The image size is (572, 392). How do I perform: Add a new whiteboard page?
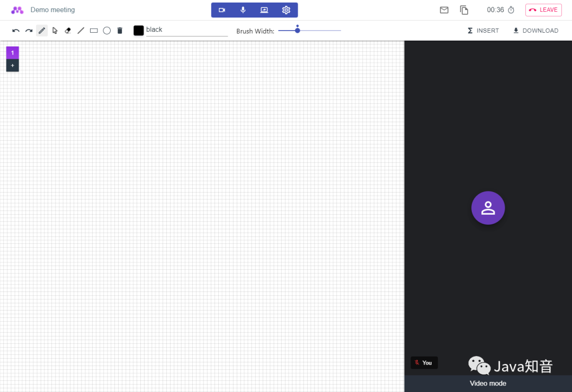[x=12, y=66]
